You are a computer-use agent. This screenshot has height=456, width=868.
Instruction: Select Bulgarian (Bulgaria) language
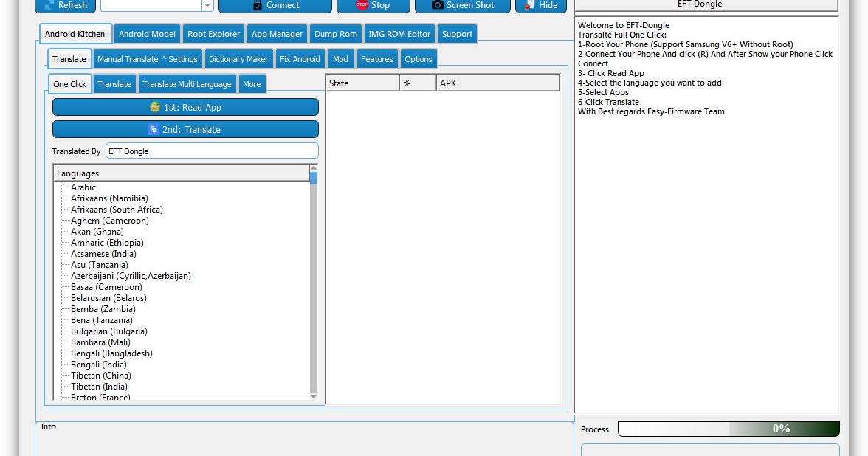pos(109,331)
